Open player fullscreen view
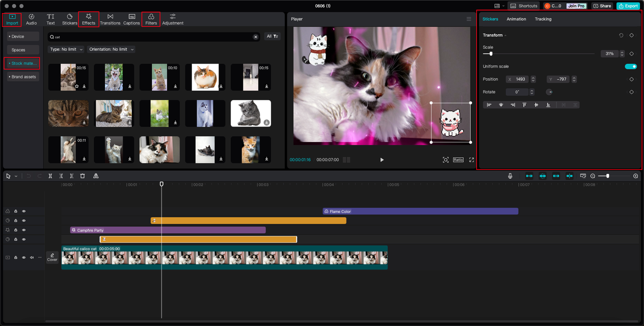The image size is (644, 326). [x=471, y=160]
